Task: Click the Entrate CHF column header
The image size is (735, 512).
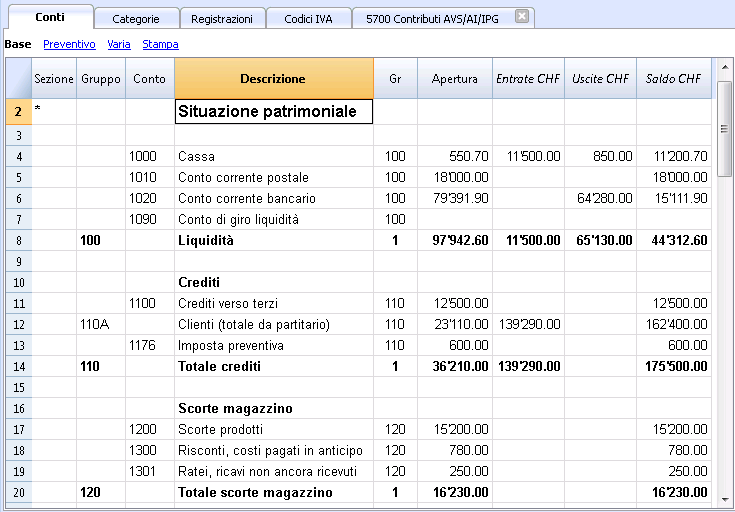Action: pyautogui.click(x=528, y=78)
